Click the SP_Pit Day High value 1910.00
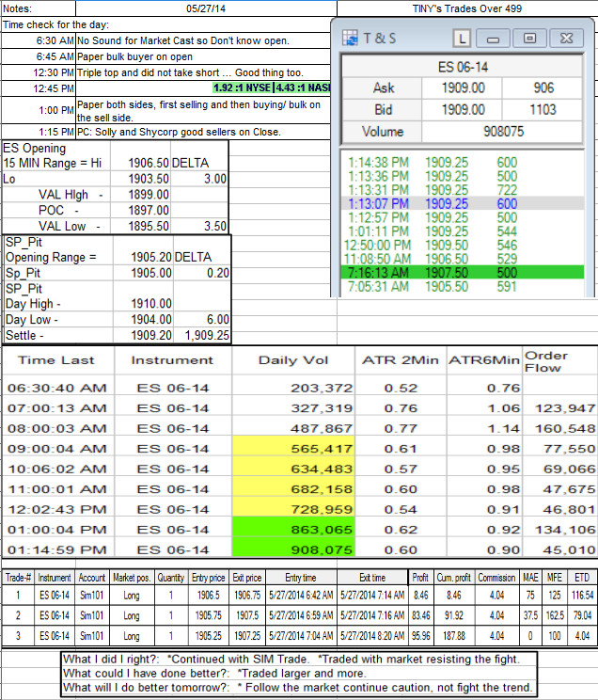 point(151,304)
